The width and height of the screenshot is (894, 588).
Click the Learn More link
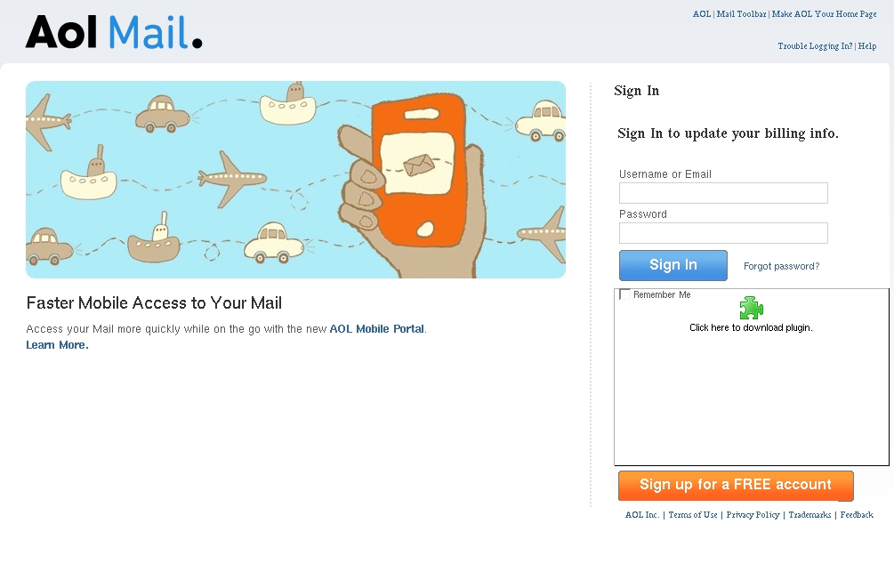click(57, 344)
